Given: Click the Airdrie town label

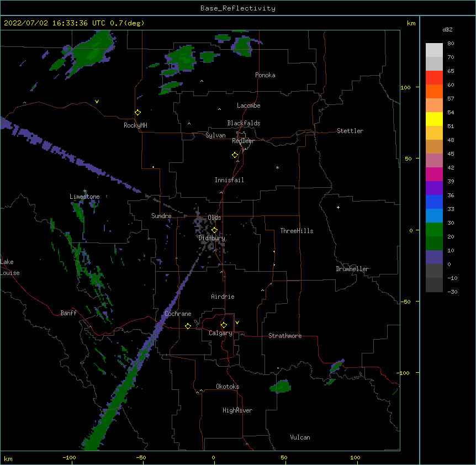Looking at the screenshot, I should tap(223, 297).
